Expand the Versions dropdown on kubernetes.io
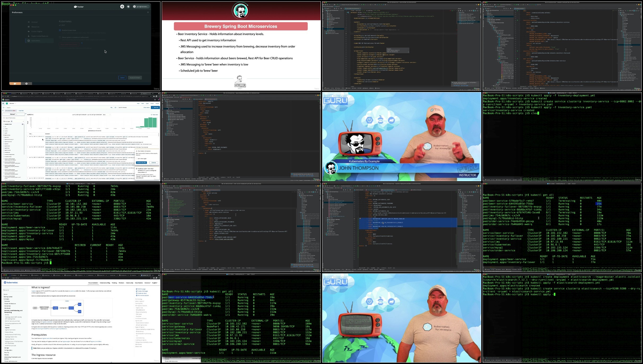The height and width of the screenshot is (364, 643). [148, 283]
